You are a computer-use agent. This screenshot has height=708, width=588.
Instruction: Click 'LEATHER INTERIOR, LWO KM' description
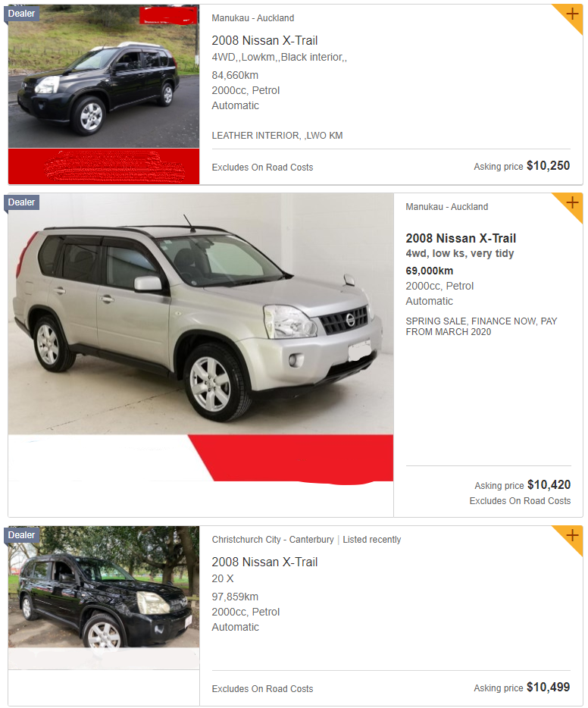tap(277, 136)
